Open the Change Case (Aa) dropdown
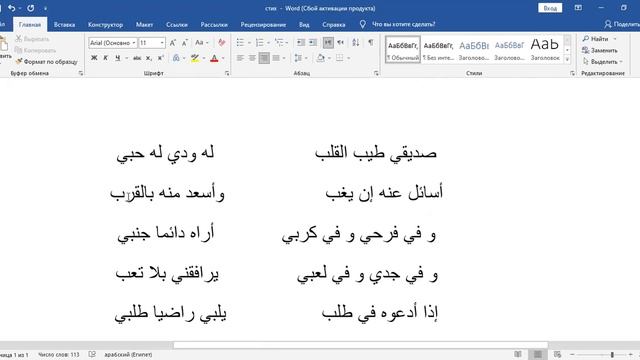The height and width of the screenshot is (360, 640). [x=202, y=42]
